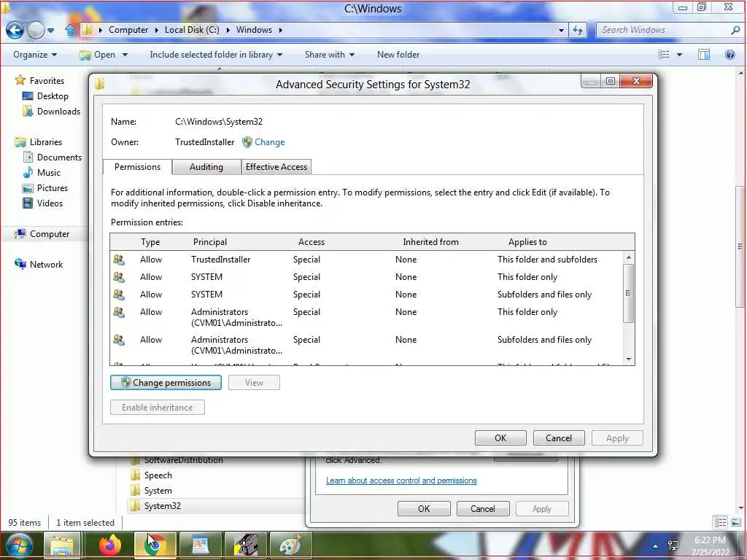Switch to the Auditing tab

pyautogui.click(x=206, y=167)
